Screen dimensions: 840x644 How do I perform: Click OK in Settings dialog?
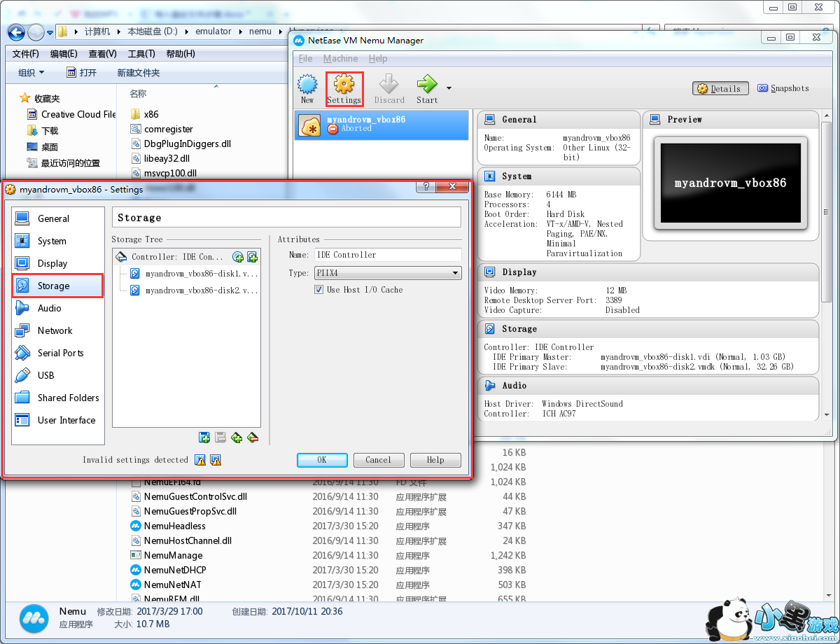click(x=322, y=460)
